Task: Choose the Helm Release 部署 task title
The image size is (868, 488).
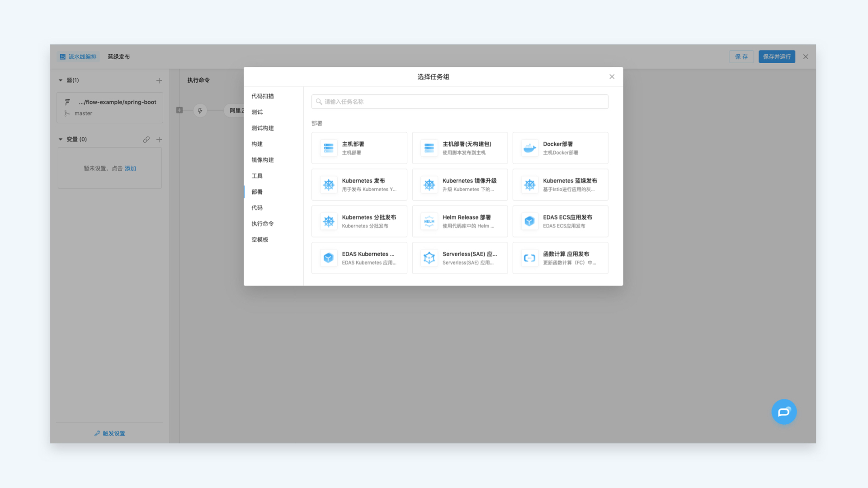Action: (x=467, y=217)
